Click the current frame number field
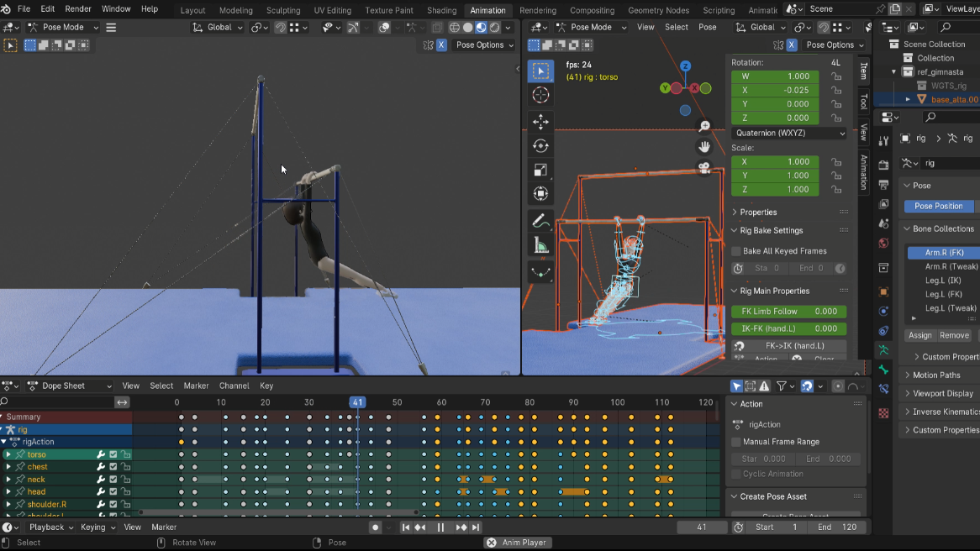 click(x=701, y=527)
